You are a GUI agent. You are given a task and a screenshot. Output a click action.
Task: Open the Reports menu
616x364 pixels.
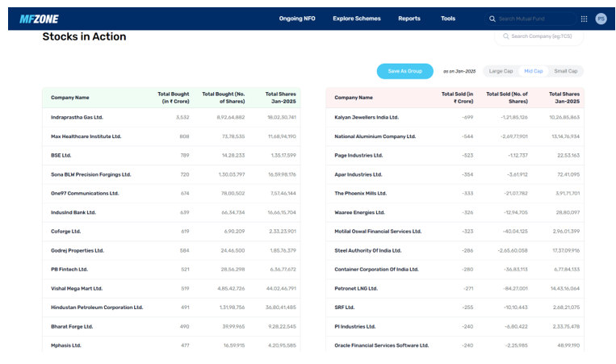[x=409, y=19]
